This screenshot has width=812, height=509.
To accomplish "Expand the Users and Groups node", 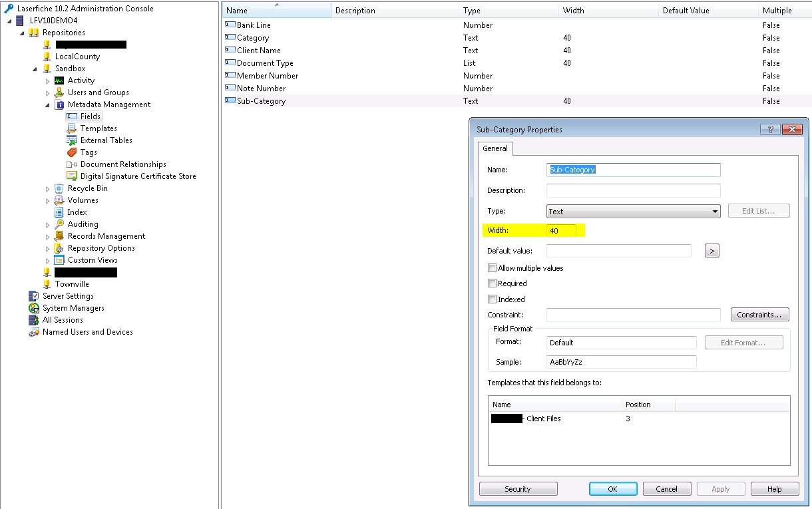I will [x=47, y=92].
